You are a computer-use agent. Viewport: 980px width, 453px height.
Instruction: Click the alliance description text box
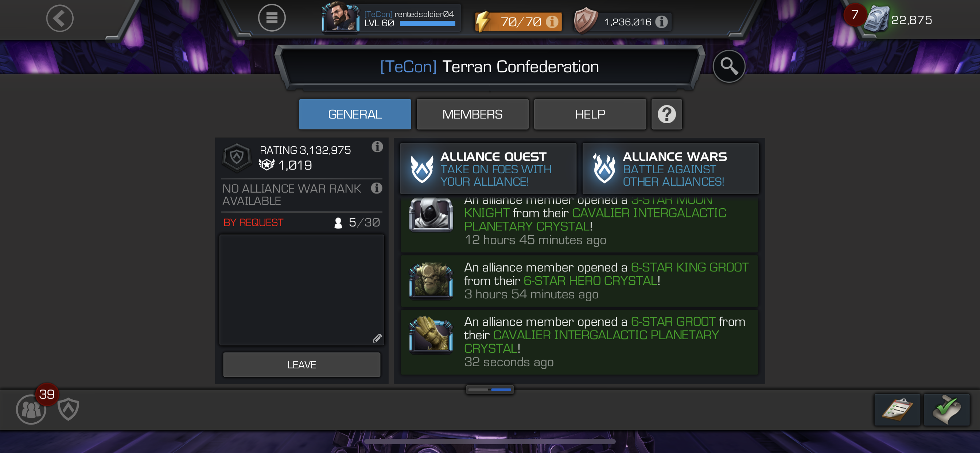coord(301,290)
